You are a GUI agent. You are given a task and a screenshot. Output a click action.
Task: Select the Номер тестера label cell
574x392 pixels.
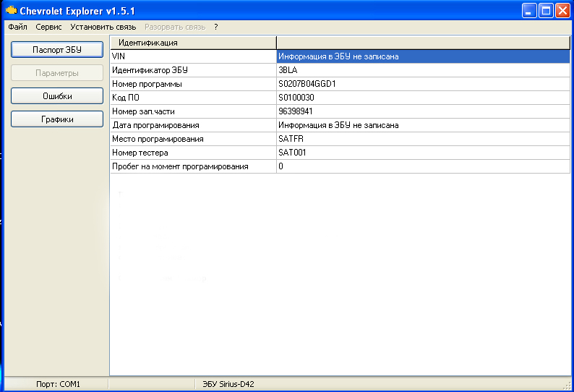[193, 153]
